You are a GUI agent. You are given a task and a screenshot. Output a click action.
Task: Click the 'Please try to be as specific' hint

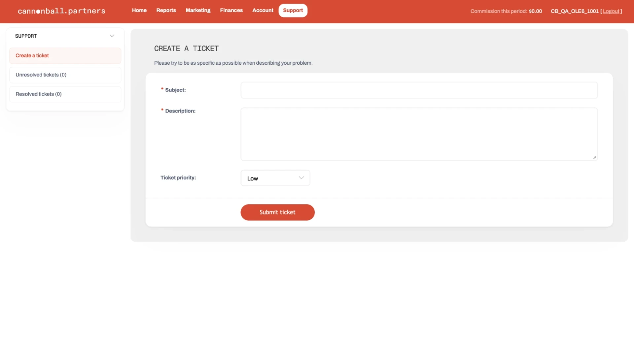pos(233,63)
